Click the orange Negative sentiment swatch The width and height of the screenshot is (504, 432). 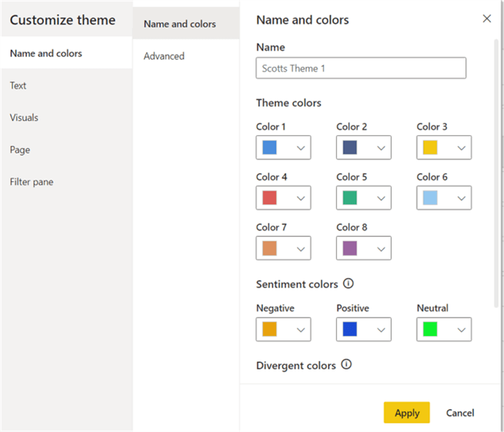(x=269, y=329)
